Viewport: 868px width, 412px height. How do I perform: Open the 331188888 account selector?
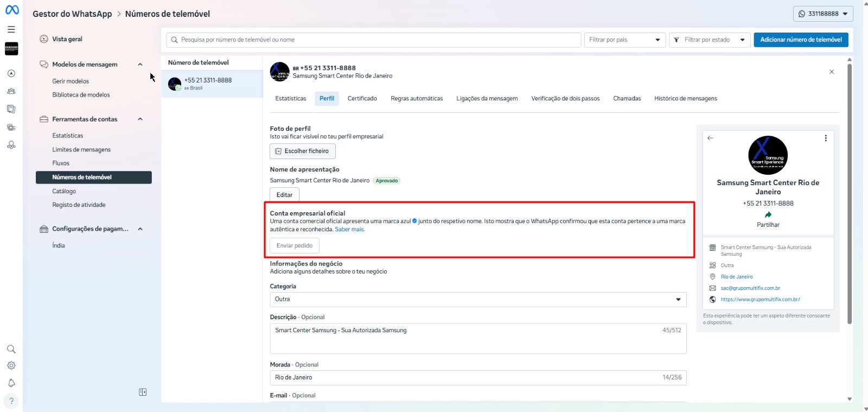pyautogui.click(x=822, y=14)
